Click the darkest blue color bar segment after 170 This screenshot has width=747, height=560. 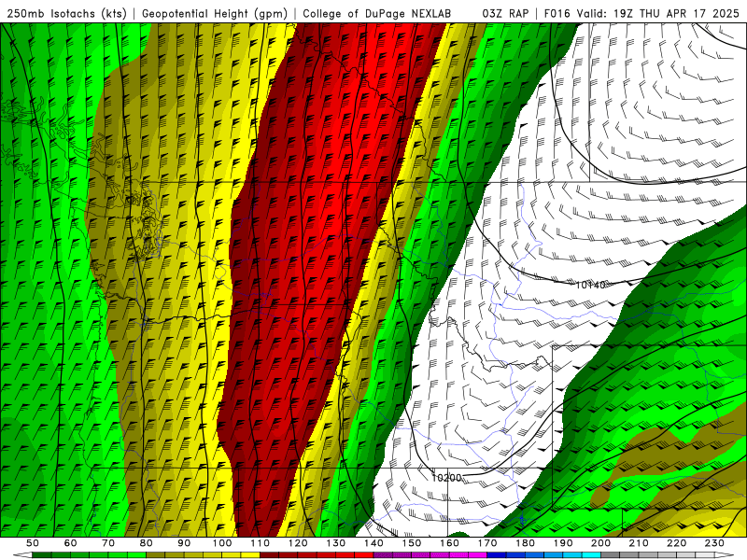click(x=497, y=555)
